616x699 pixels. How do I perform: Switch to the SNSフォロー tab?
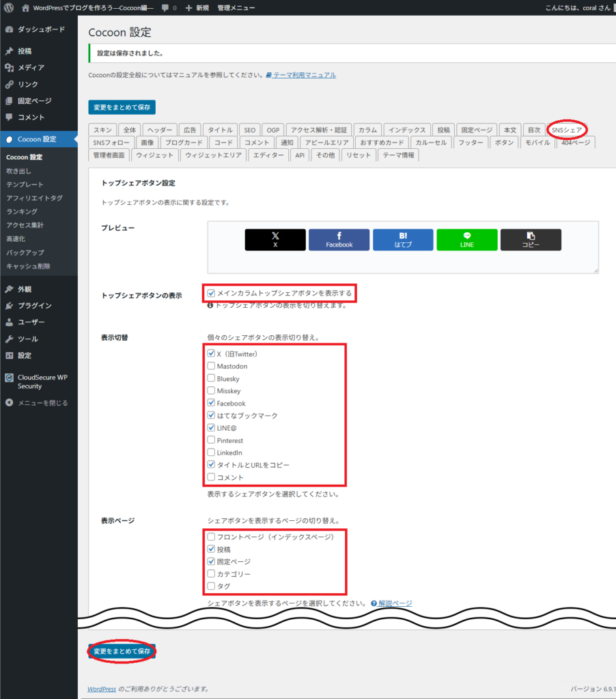click(109, 142)
